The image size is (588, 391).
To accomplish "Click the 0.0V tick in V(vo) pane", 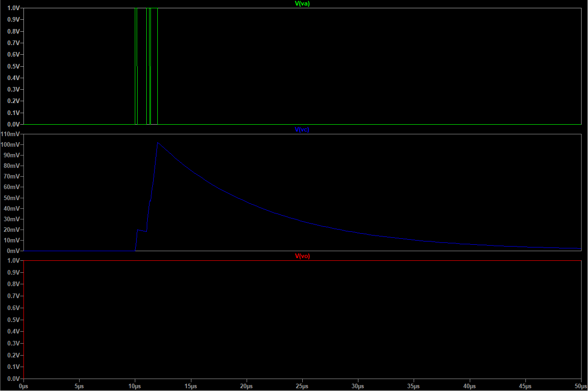I will (x=13, y=379).
